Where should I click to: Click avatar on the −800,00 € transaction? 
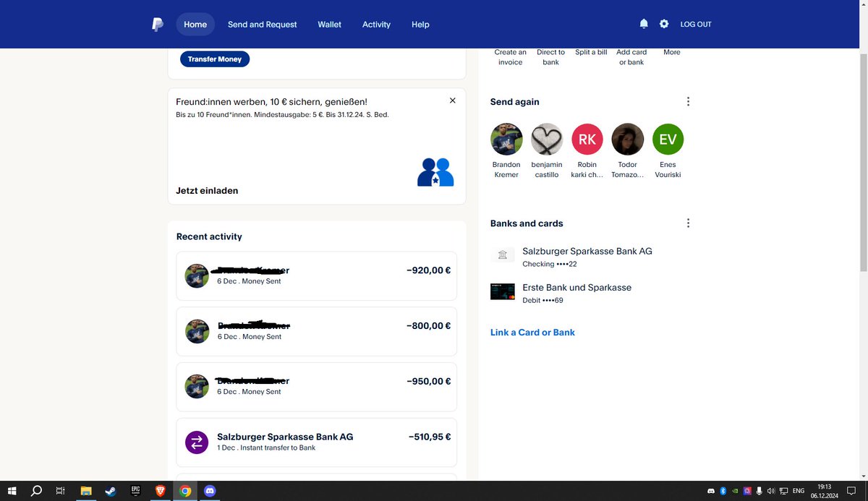tap(197, 331)
